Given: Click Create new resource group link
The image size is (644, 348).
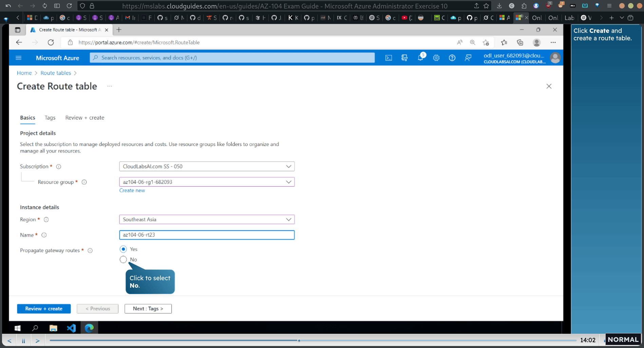Looking at the screenshot, I should point(132,190).
